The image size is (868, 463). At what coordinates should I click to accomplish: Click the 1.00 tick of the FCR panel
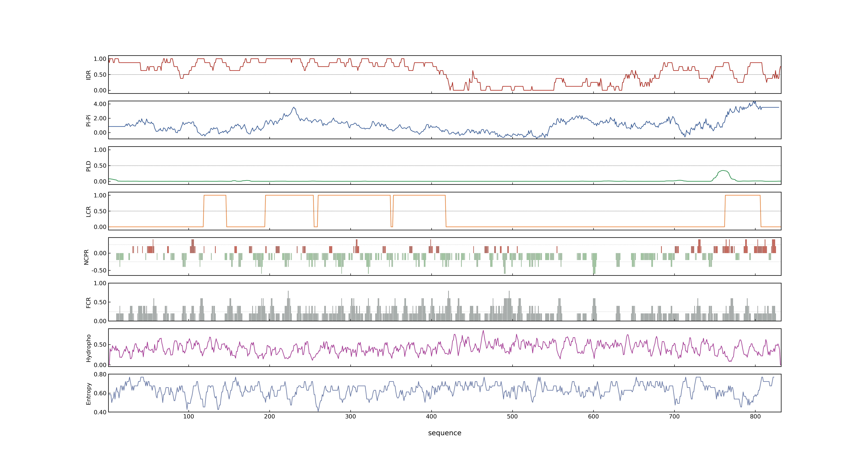[100, 283]
